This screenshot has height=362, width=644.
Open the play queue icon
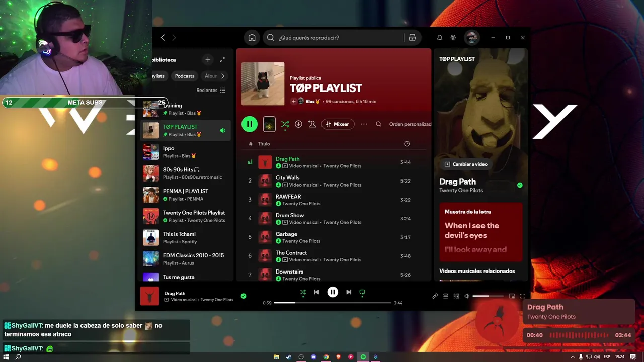point(446,296)
